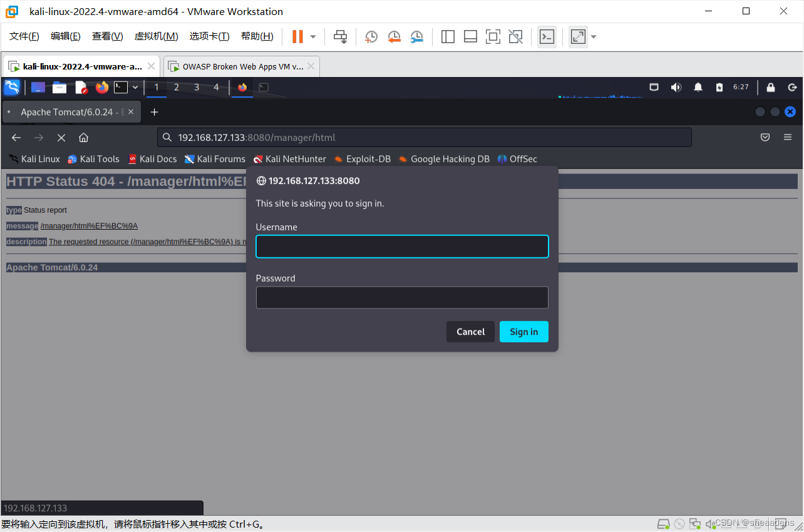Click the Sign in button
The width and height of the screenshot is (804, 532).
pos(523,332)
